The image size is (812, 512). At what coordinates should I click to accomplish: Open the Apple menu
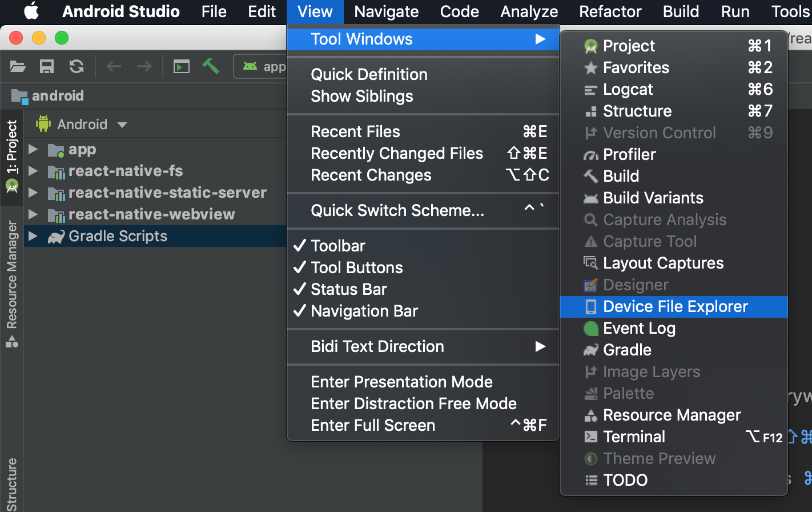tap(31, 11)
